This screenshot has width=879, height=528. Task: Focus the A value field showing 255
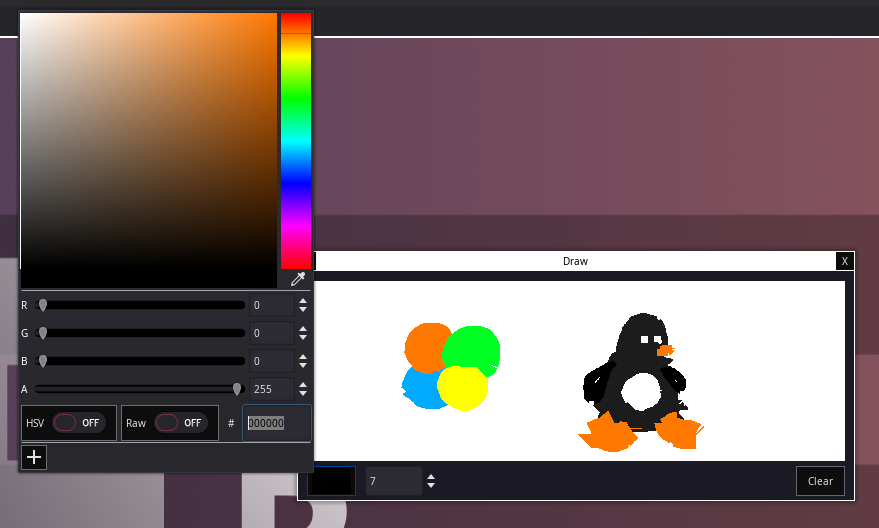click(272, 389)
